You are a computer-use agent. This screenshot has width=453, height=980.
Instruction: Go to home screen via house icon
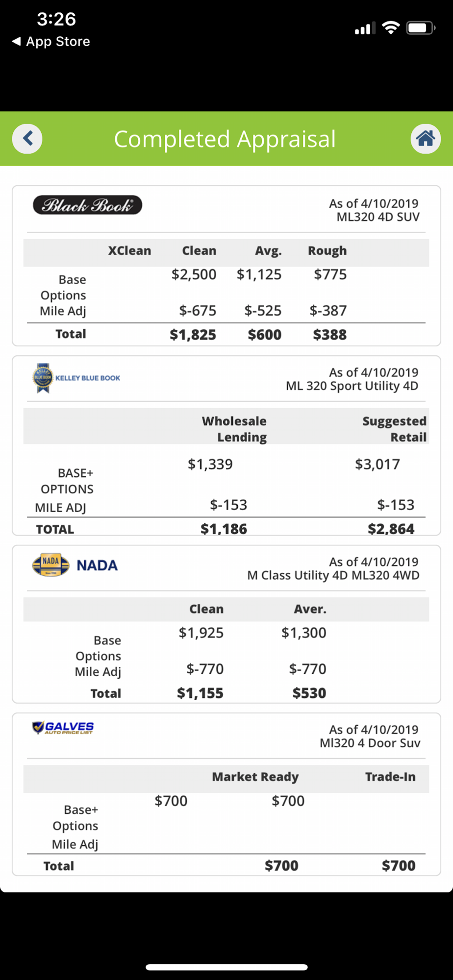(425, 139)
